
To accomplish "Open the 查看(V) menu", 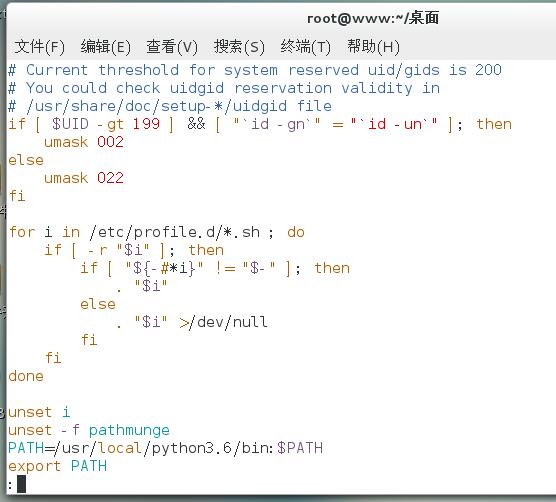I will pyautogui.click(x=172, y=46).
